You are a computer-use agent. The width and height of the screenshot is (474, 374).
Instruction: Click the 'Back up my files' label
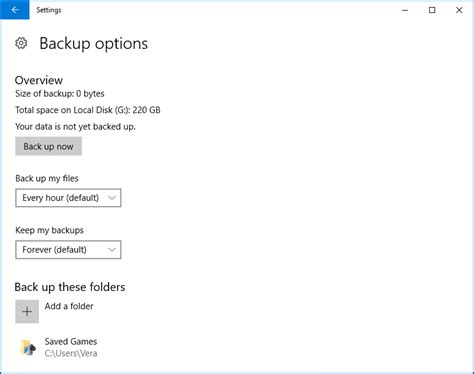(47, 179)
